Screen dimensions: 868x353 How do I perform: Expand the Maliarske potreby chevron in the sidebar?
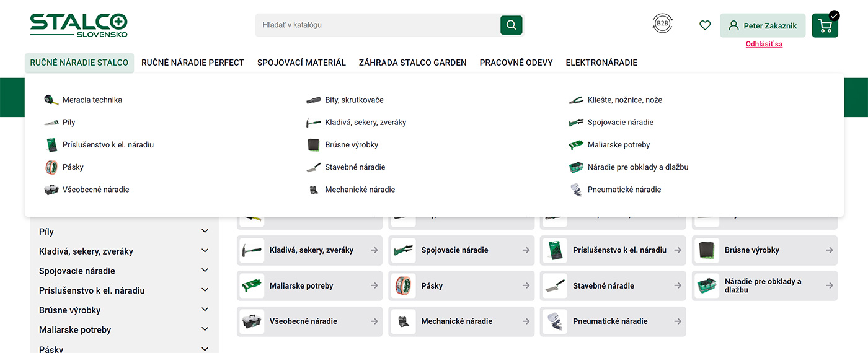(205, 329)
